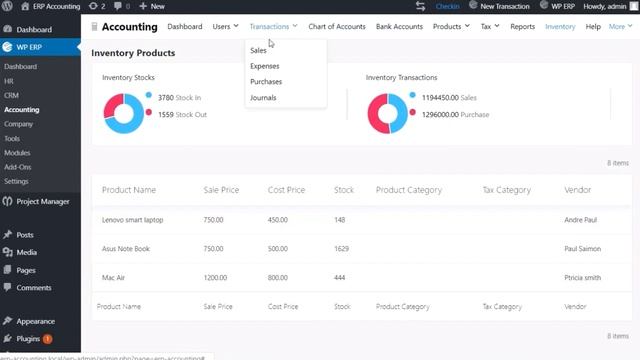Click the New Transaction icon
This screenshot has width=640, height=360.
pos(473,5)
